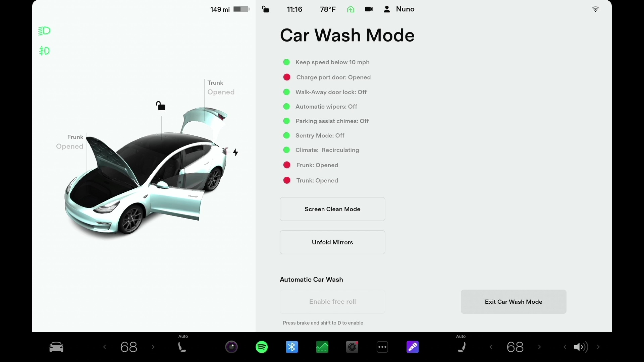This screenshot has width=644, height=362.
Task: Click the Exit Car Wash Mode button
Action: click(x=514, y=301)
